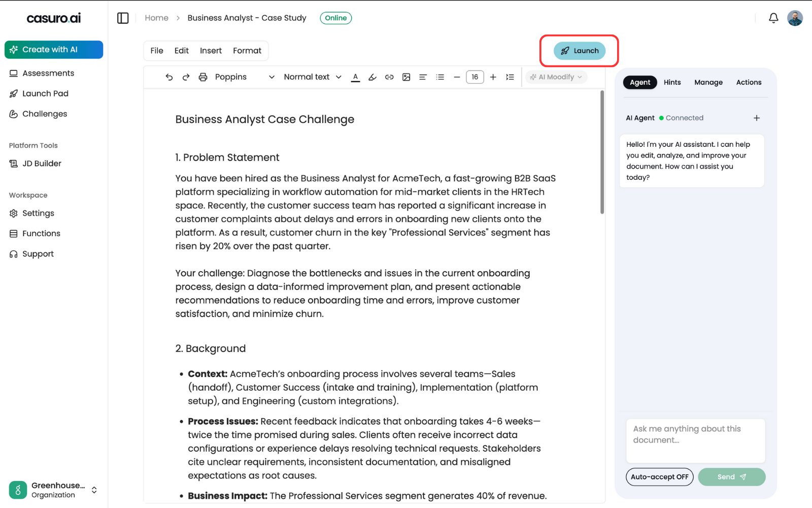Click the 2. Background heading
The image size is (812, 508).
coord(210,348)
